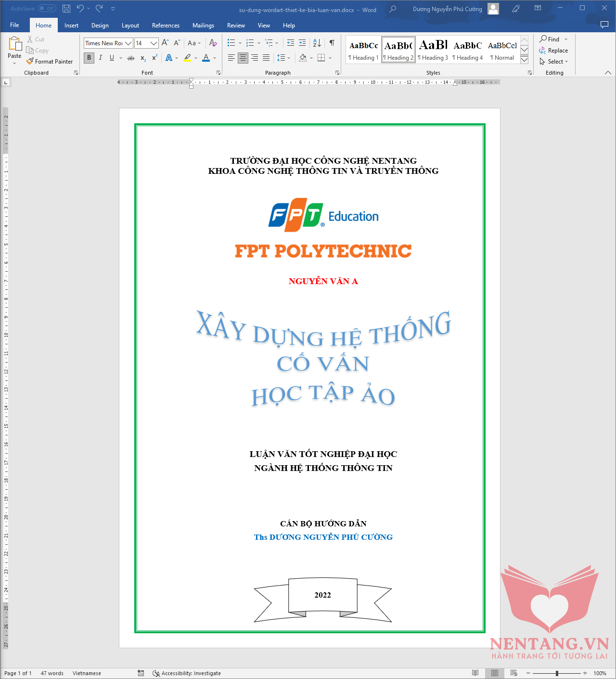Click the Strikethrough icon

pyautogui.click(x=130, y=58)
